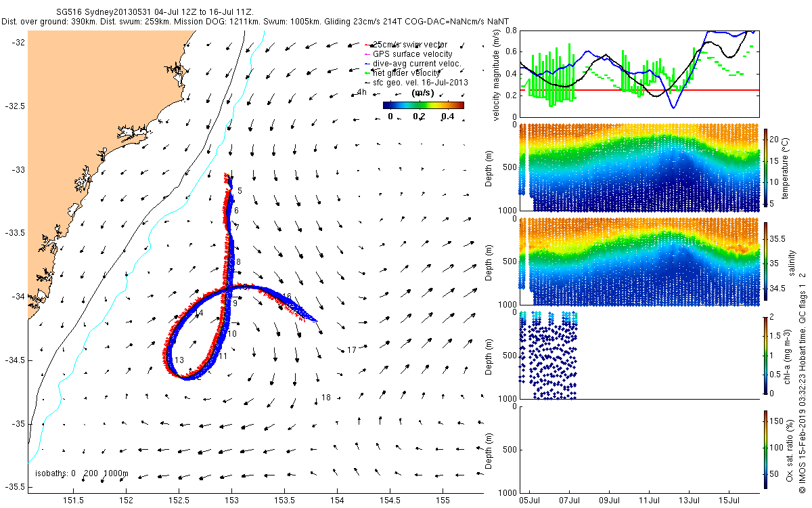The width and height of the screenshot is (812, 508).
Task: Click the 'sfc geo. vel. 16-Jul-2013' legend entry
Action: [x=416, y=82]
